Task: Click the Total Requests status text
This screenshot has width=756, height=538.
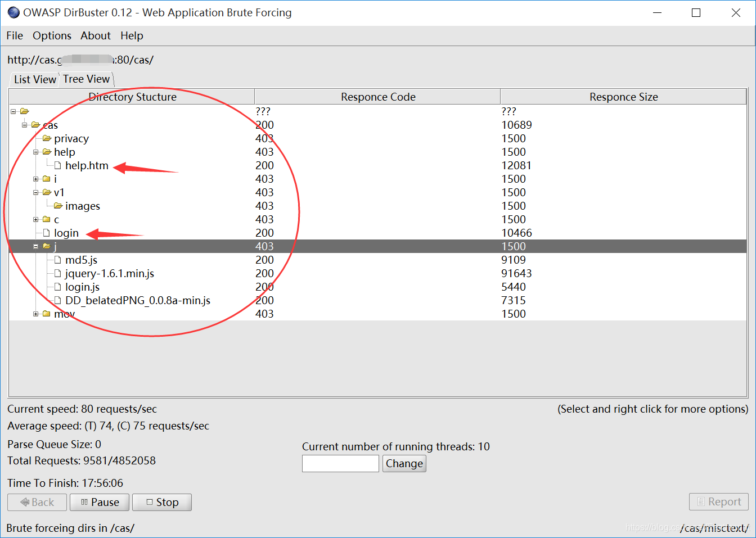Action: pos(82,460)
